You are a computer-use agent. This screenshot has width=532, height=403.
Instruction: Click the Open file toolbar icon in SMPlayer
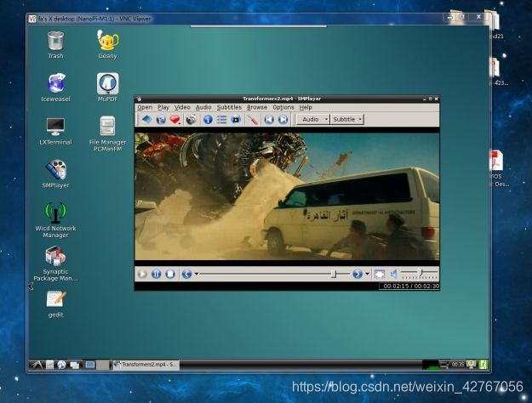[x=146, y=119]
